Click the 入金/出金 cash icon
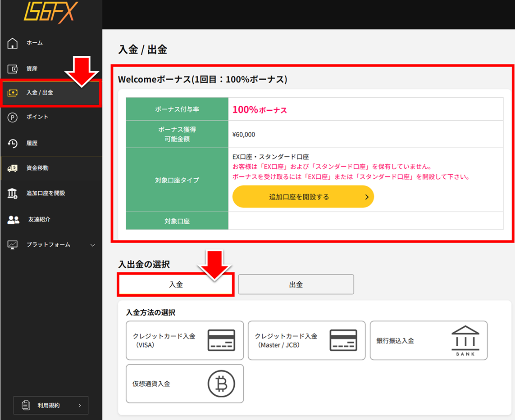 tap(13, 93)
